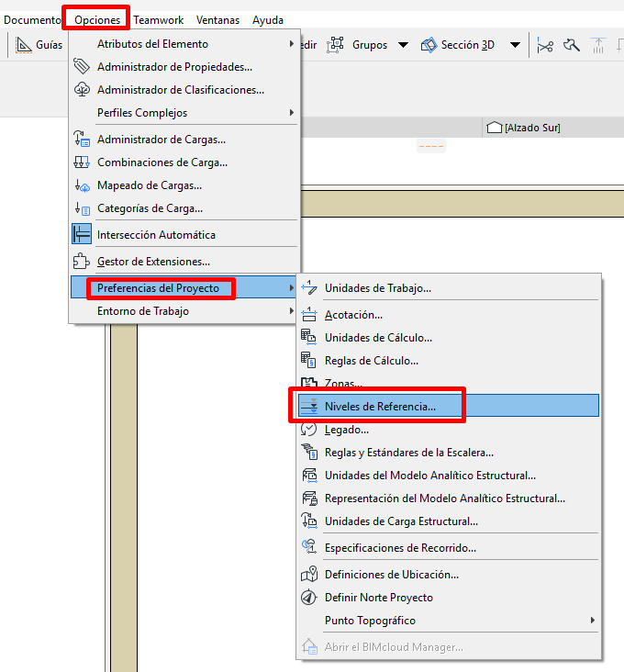This screenshot has width=624, height=672.
Task: Select Definir Norte Proyecto
Action: click(x=378, y=598)
